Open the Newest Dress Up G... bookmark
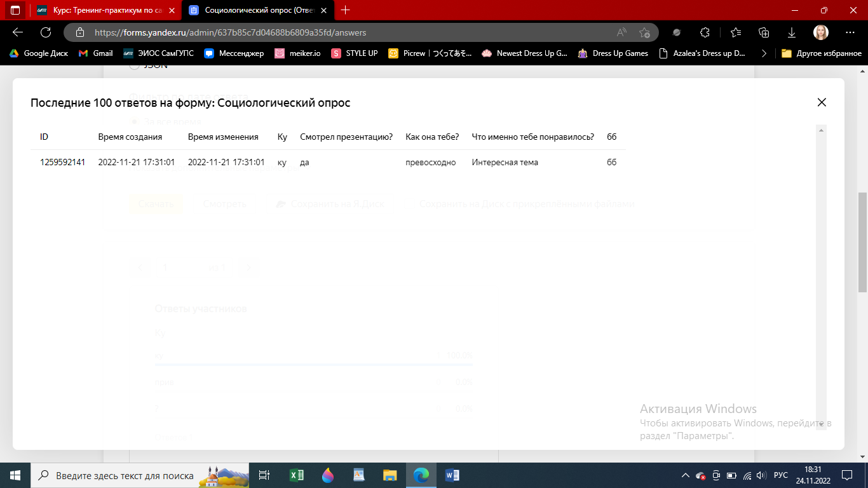 coord(525,53)
